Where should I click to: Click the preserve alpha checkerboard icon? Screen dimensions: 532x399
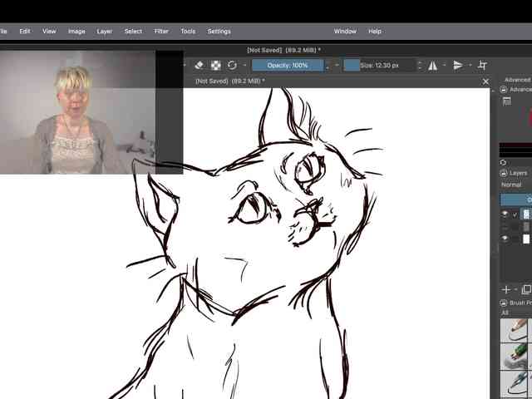click(216, 65)
